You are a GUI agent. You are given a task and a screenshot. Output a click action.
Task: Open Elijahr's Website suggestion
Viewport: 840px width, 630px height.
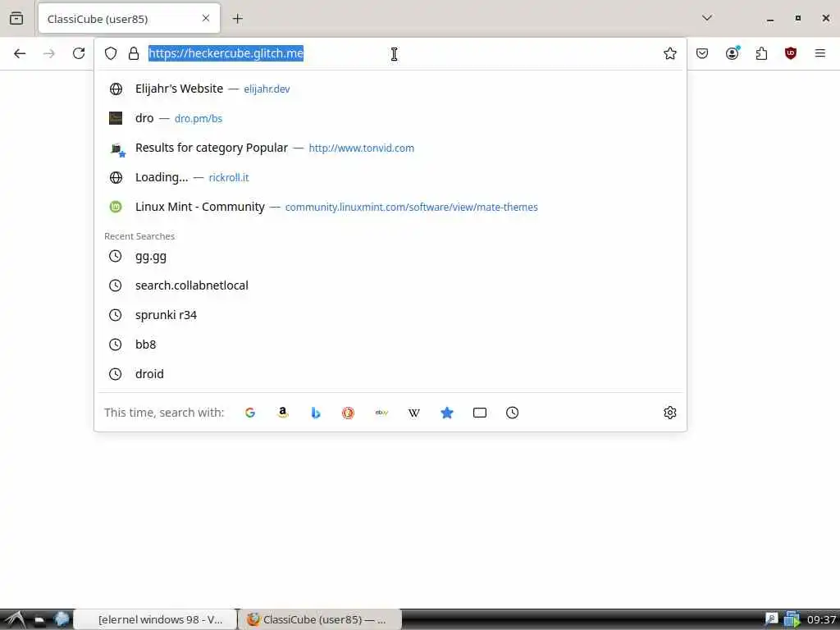(x=390, y=89)
